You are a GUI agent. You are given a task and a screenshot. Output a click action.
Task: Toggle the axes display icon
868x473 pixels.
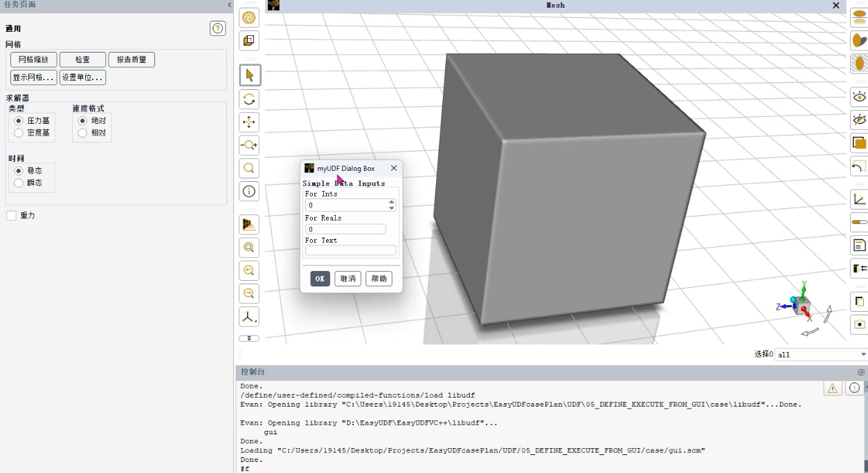point(860,199)
